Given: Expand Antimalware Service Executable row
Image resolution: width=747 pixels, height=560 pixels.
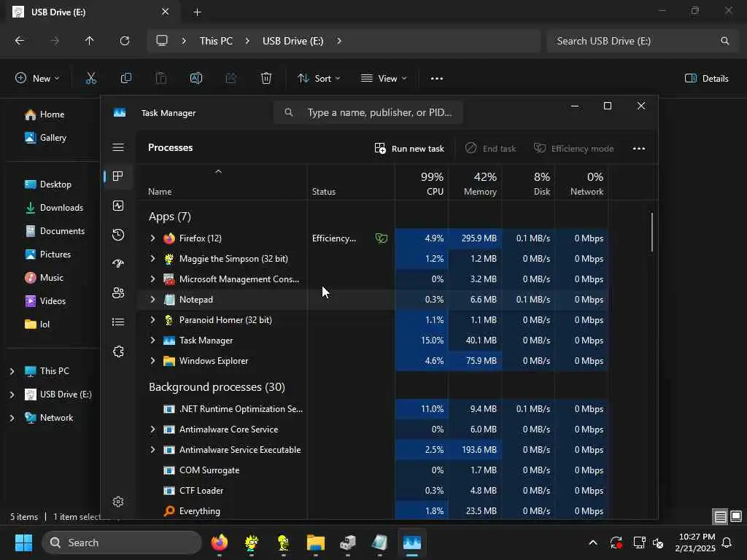Looking at the screenshot, I should tap(152, 449).
